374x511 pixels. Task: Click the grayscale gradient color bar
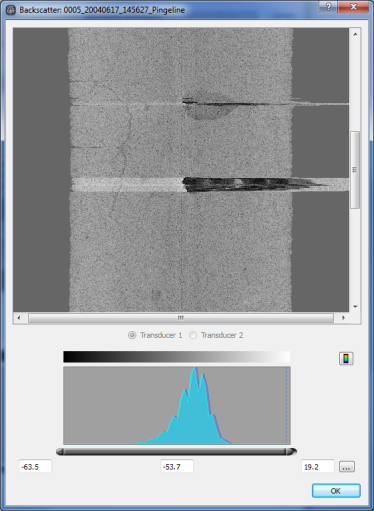pyautogui.click(x=177, y=357)
